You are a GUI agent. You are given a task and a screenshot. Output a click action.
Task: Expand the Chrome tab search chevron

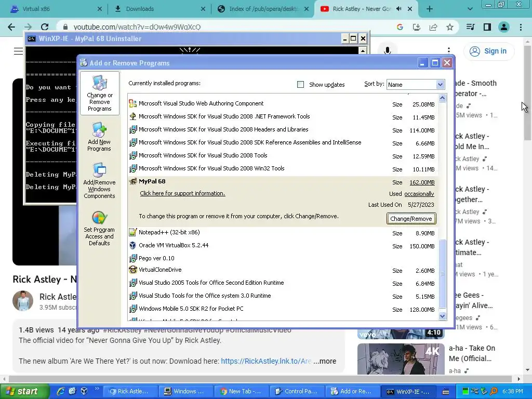pos(470,9)
